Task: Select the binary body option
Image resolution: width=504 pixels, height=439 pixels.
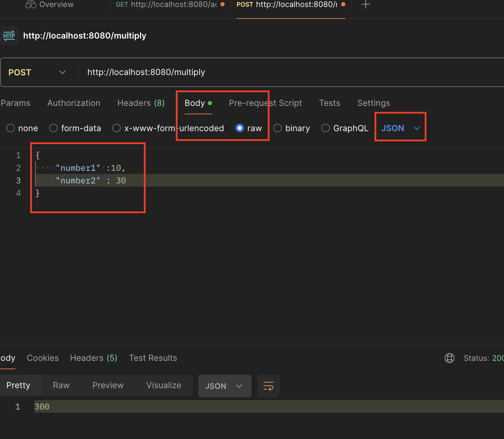Action: (x=292, y=128)
